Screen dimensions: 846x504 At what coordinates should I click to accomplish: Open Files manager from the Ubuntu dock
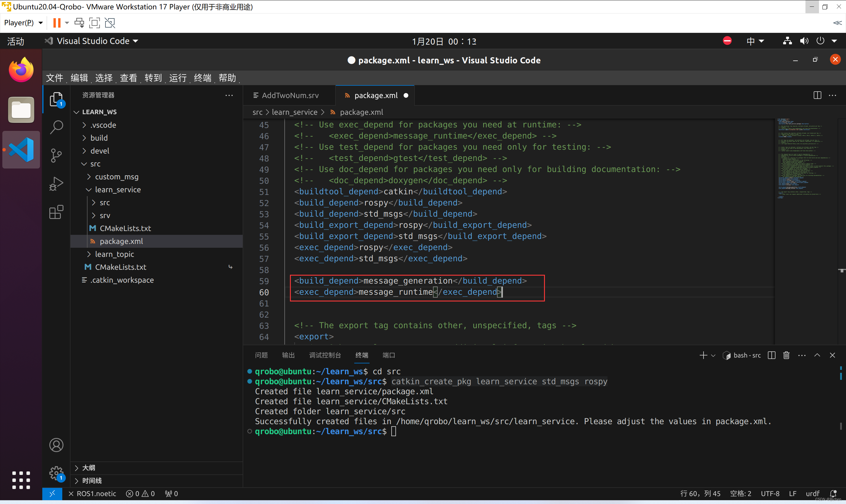21,110
